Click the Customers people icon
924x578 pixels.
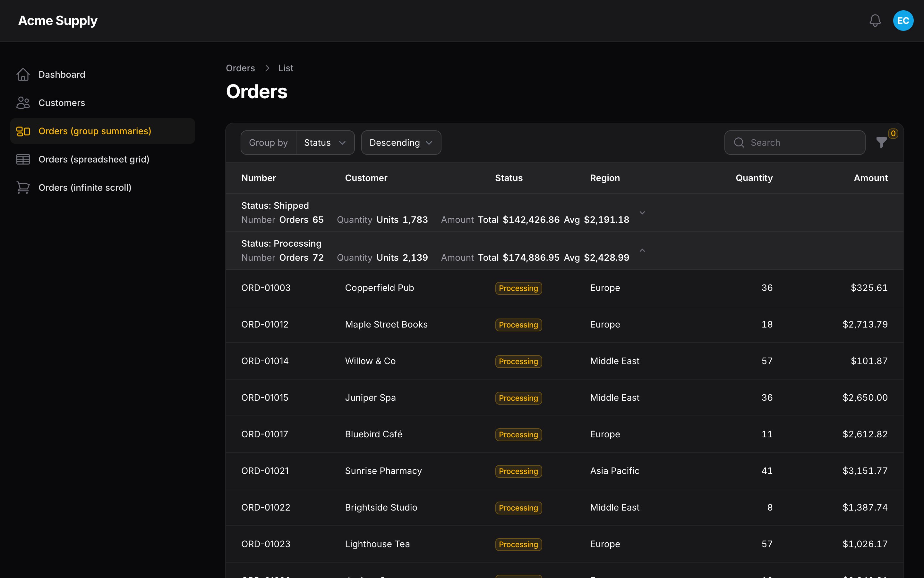click(x=23, y=103)
